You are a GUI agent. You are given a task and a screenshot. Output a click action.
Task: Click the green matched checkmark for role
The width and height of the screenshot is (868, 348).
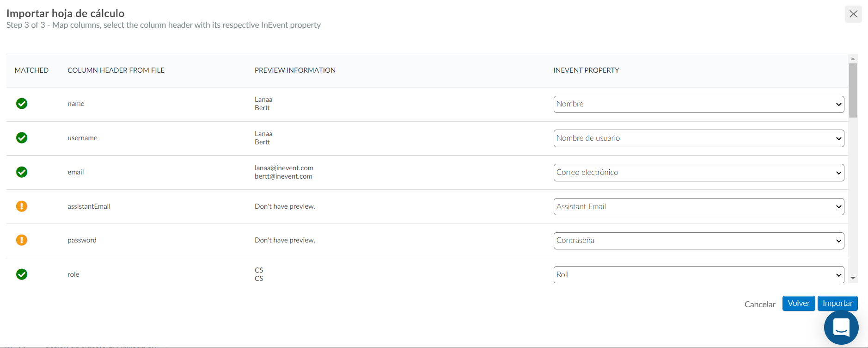coord(22,274)
